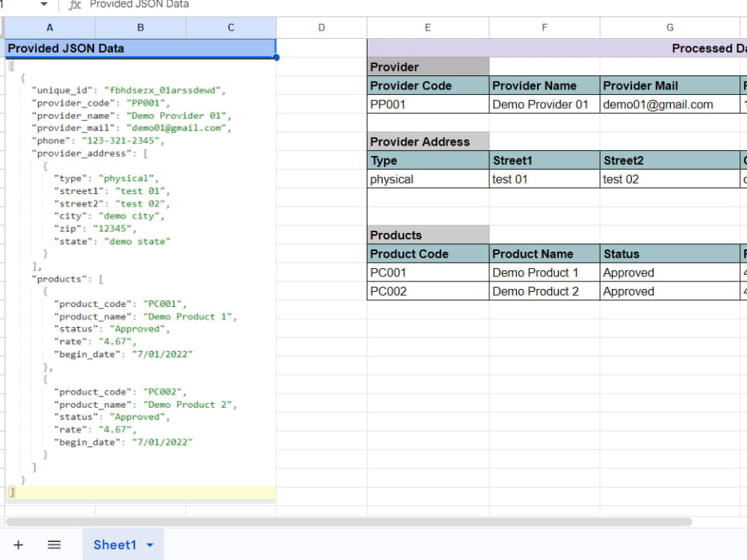Viewport: 747px width, 560px height.
Task: Select the Provider Address label cell
Action: pos(428,141)
